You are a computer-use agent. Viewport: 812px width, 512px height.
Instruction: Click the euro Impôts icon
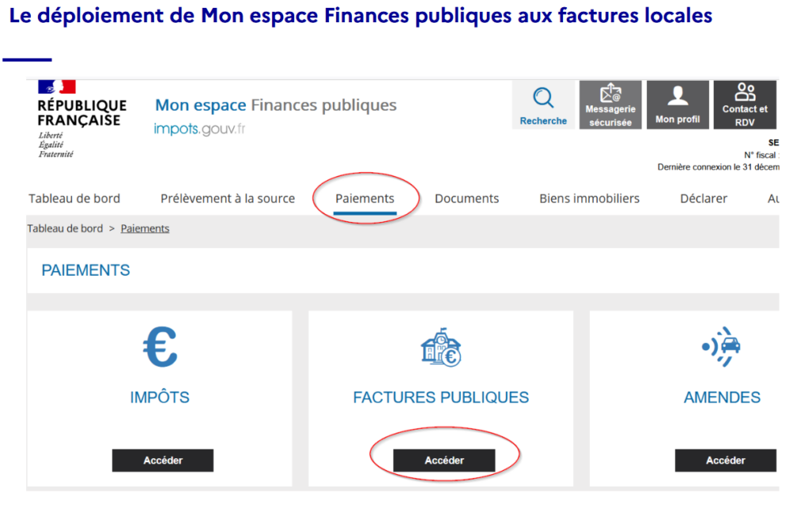(x=159, y=348)
